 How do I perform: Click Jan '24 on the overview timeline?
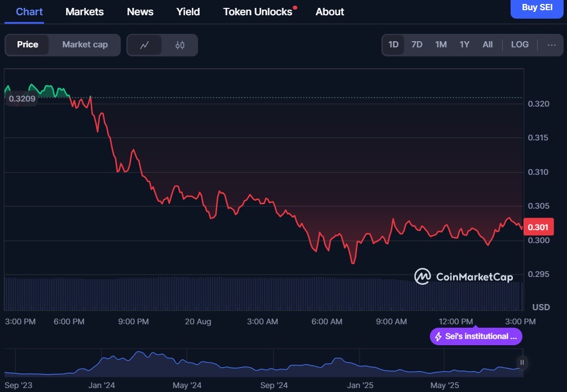pos(102,385)
